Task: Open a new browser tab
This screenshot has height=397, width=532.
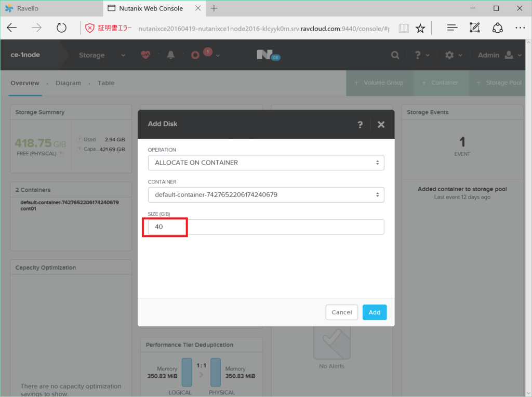Action: pos(214,8)
